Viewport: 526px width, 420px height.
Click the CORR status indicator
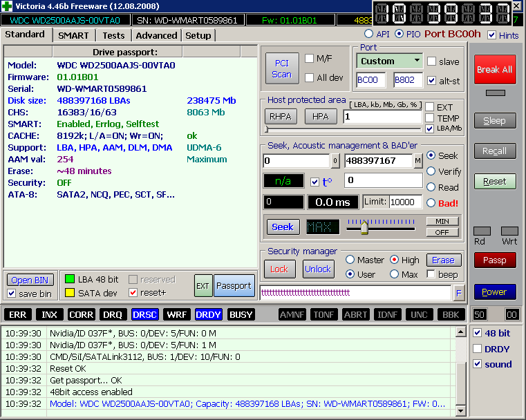tap(81, 315)
